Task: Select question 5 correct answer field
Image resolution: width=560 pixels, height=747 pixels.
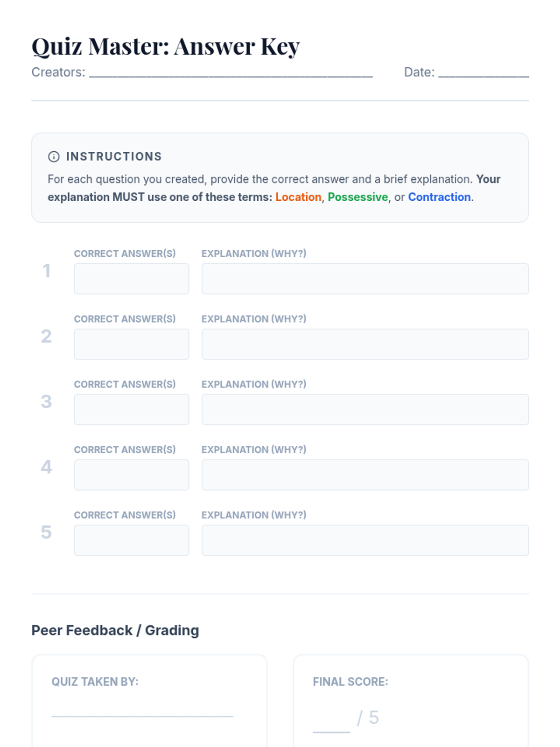Action: 132,540
